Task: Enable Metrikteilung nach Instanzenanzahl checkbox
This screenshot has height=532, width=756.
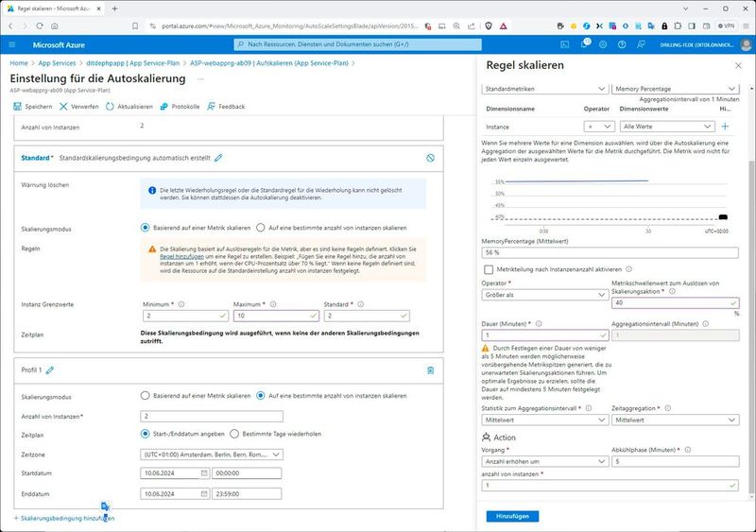Action: pyautogui.click(x=487, y=269)
